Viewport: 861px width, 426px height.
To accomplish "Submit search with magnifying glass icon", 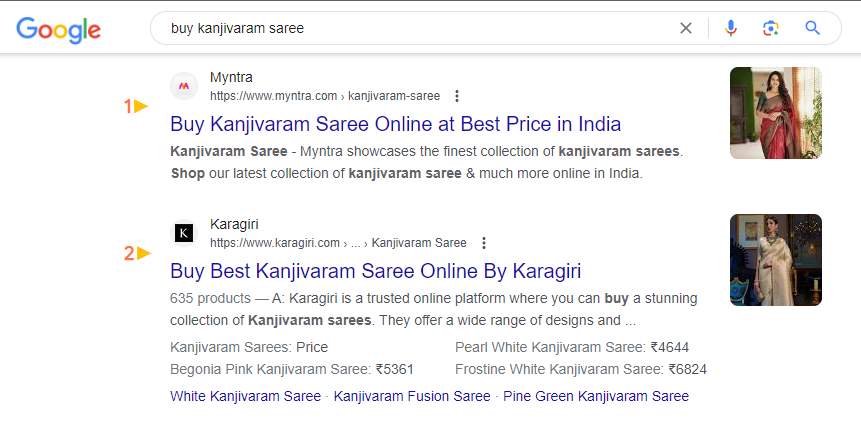I will (813, 28).
